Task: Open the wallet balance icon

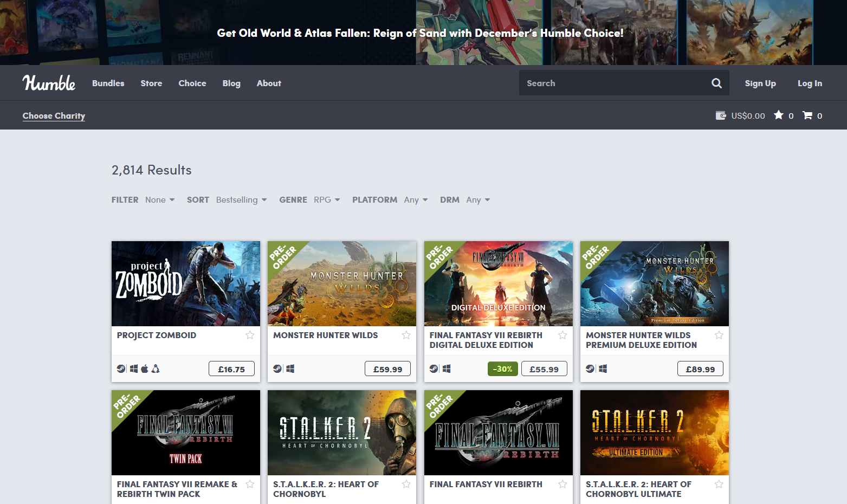Action: click(x=721, y=115)
